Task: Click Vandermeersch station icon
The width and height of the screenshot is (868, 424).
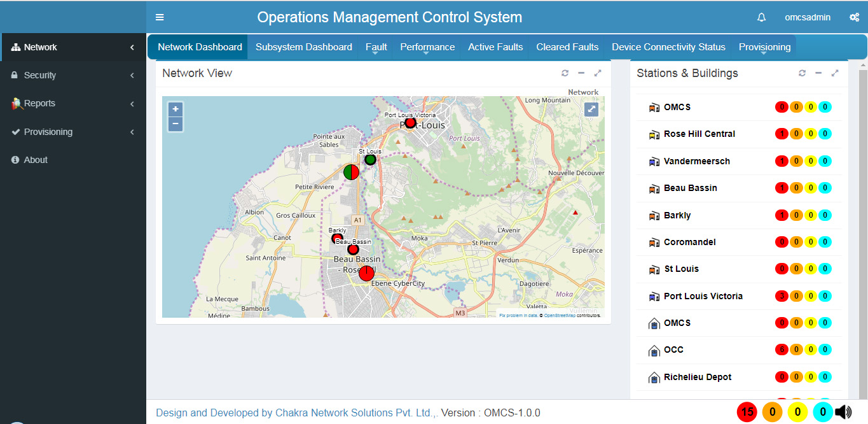Action: [654, 161]
